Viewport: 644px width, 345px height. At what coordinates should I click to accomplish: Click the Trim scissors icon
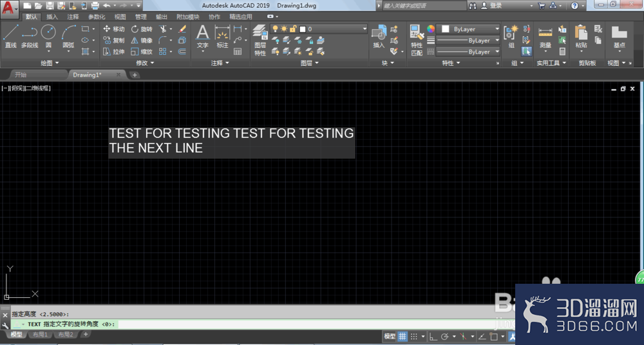coord(163,29)
